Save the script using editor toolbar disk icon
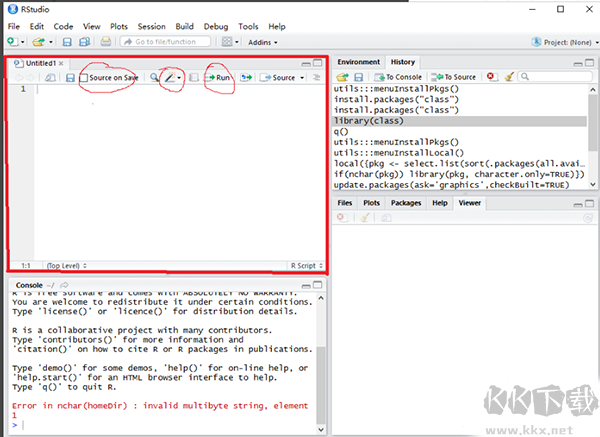The image size is (600, 437). click(70, 78)
